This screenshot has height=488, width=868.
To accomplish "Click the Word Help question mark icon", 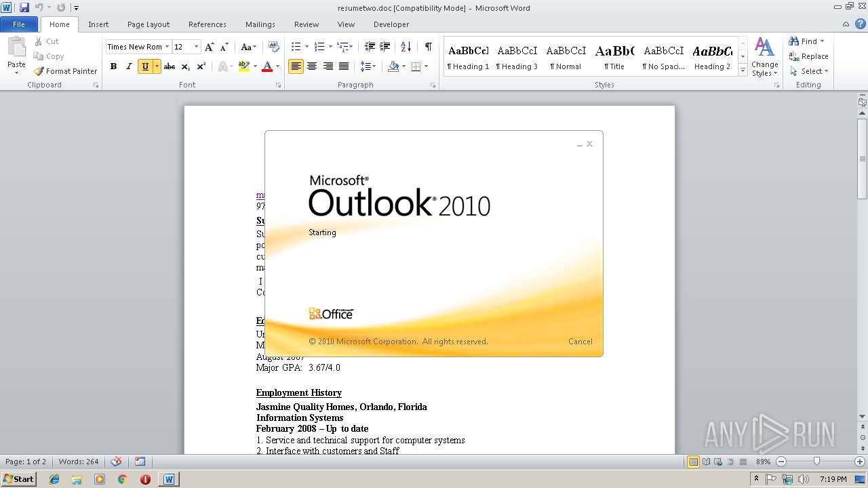I will coord(859,24).
